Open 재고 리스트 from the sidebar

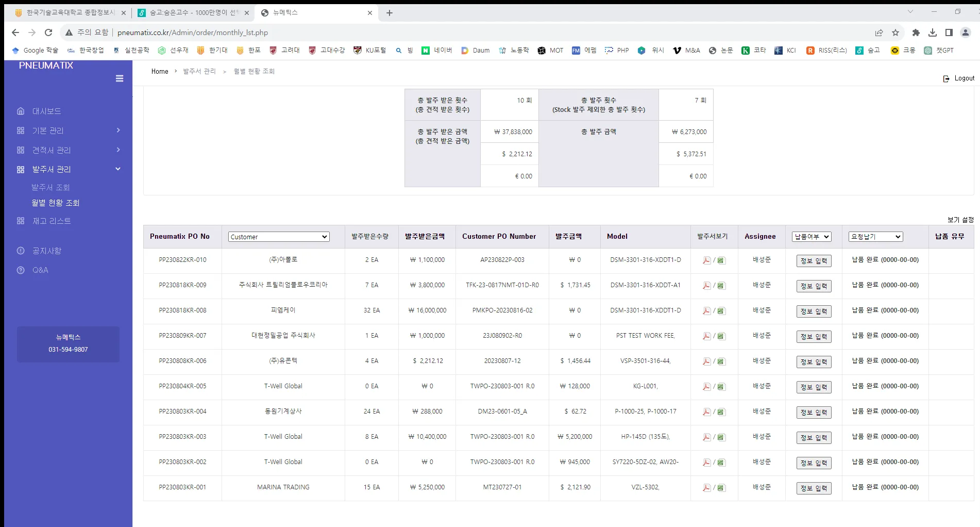[52, 221]
